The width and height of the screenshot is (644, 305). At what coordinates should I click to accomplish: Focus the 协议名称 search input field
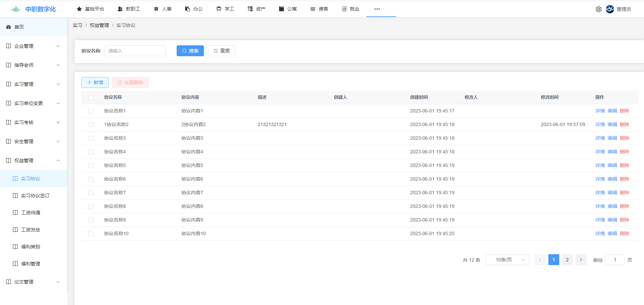tap(135, 51)
